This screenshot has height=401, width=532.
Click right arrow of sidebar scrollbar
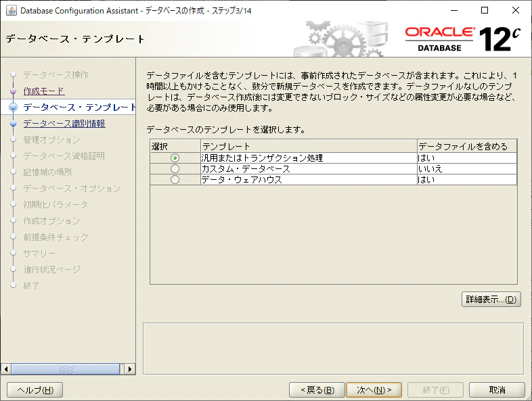click(129, 369)
